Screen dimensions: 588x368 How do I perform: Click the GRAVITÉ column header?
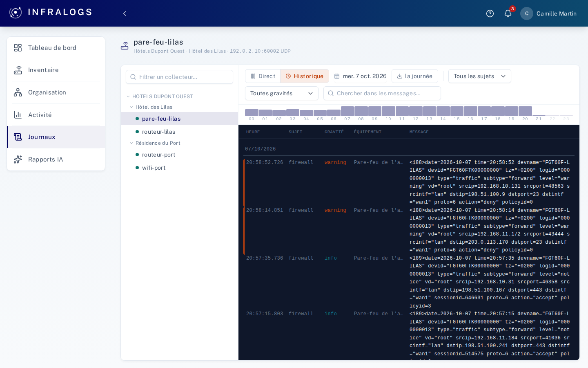click(334, 132)
